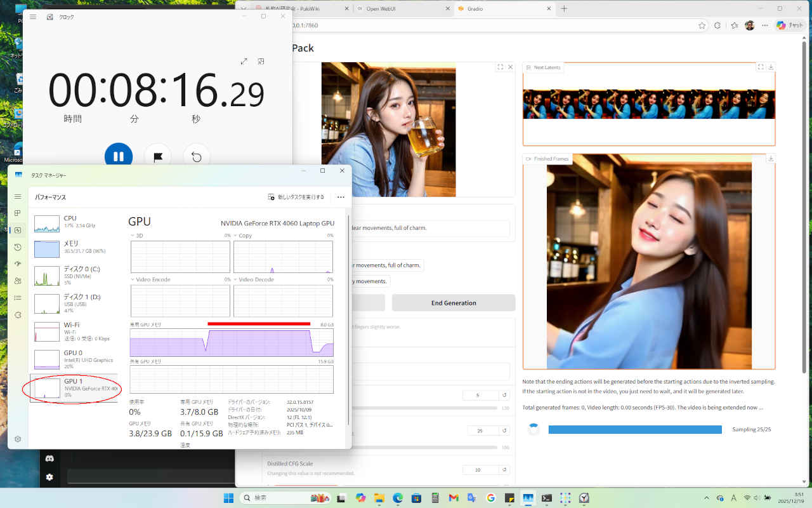Record a lap with the flag button
The image size is (812, 508).
pyautogui.click(x=157, y=156)
